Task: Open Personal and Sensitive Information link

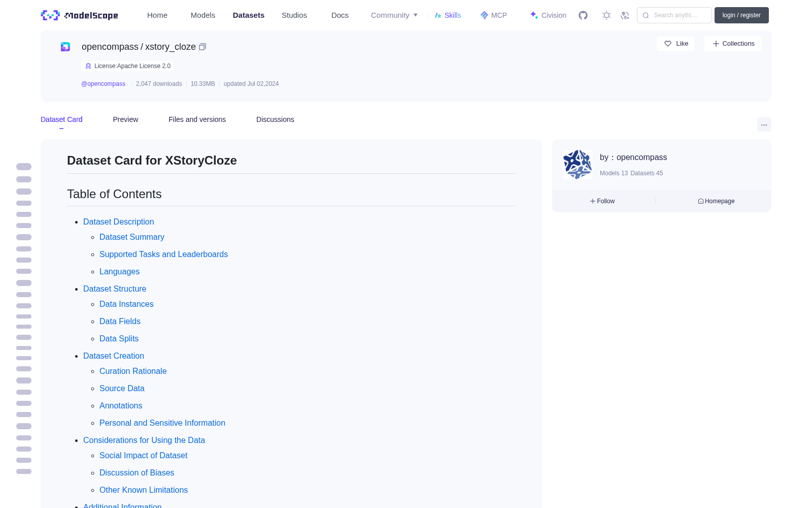Action: [x=162, y=423]
